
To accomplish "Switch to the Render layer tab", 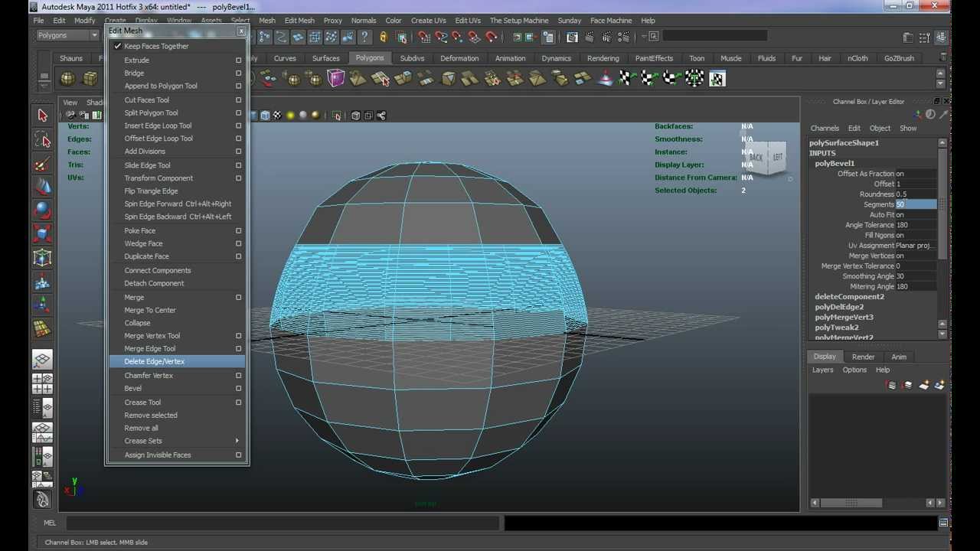I will click(863, 357).
